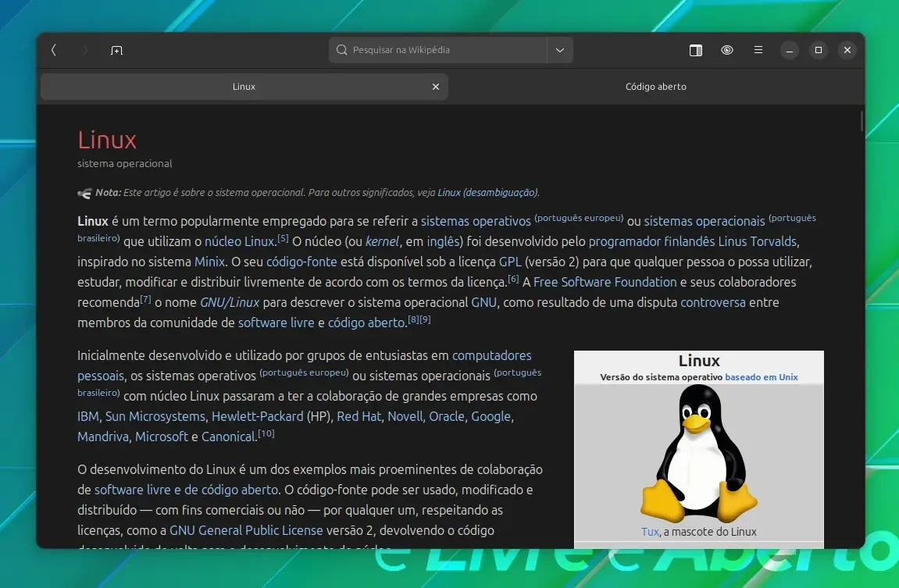Expand the search bar dropdown arrow

point(560,51)
